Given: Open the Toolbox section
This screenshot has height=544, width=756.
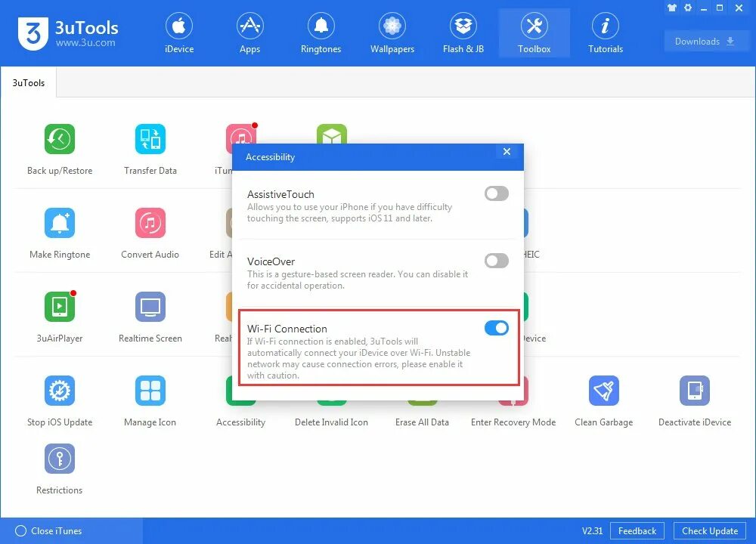Looking at the screenshot, I should tap(534, 32).
